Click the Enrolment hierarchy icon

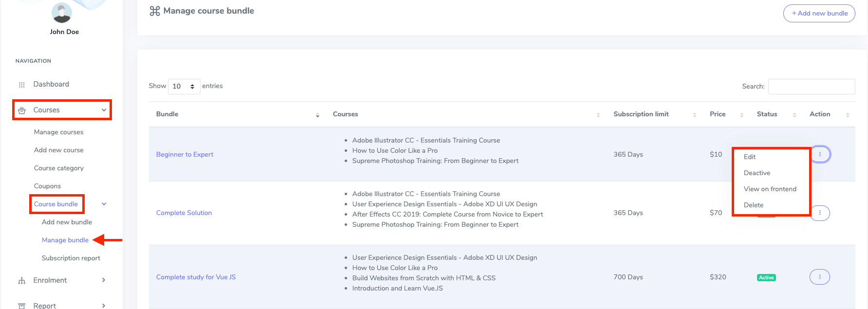click(x=21, y=281)
